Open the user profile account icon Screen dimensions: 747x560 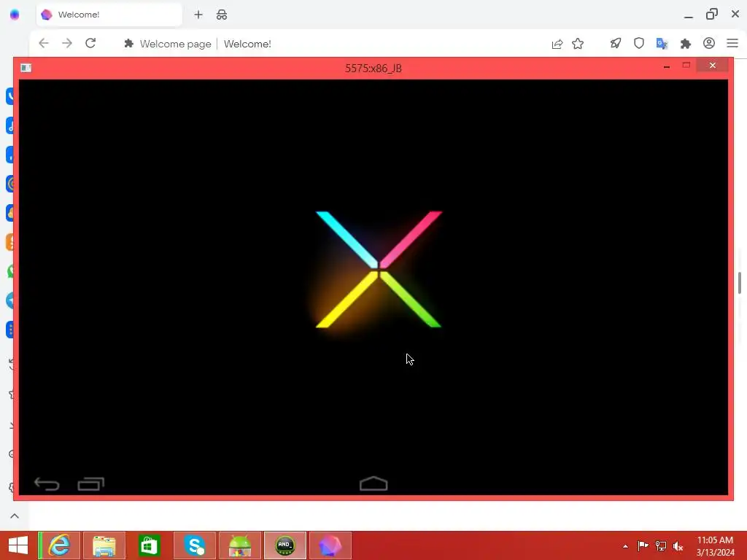709,43
